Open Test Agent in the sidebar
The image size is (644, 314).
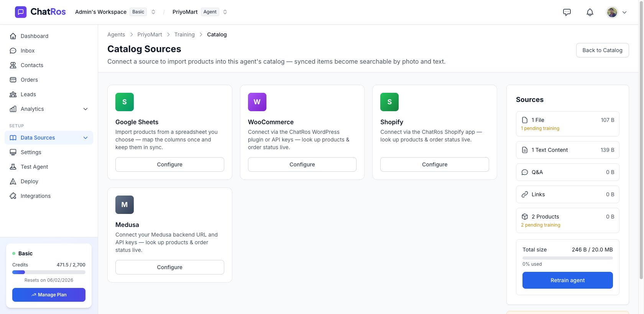49,167
